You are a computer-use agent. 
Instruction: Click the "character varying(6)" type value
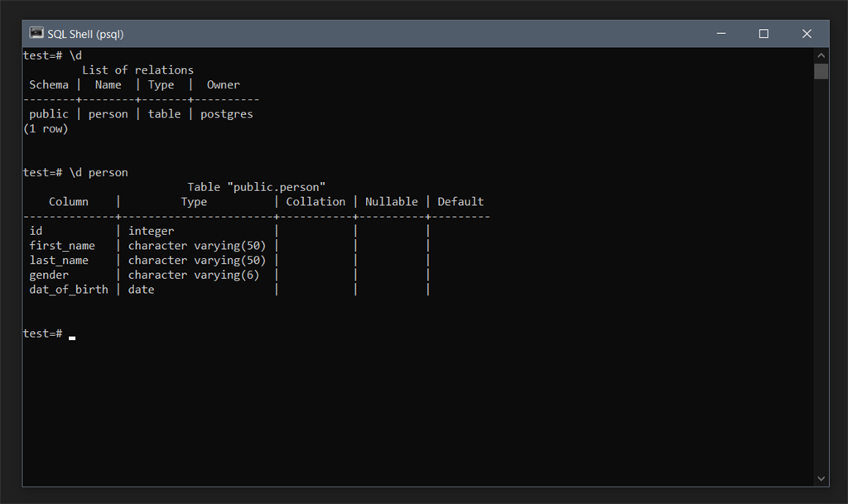[193, 275]
